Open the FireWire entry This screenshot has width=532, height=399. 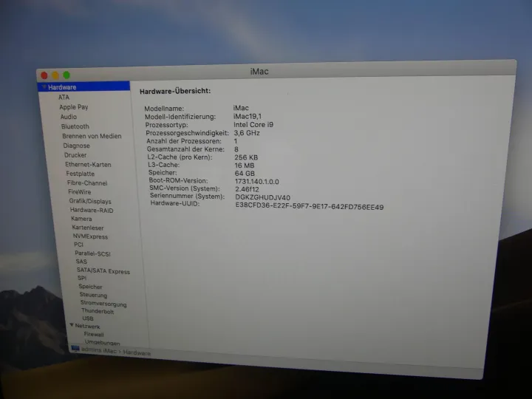(79, 192)
